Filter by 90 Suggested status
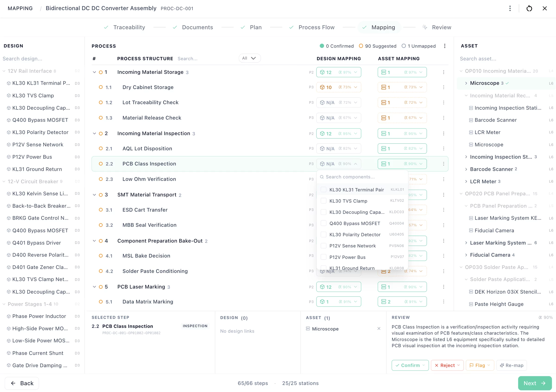Image resolution: width=556 pixels, height=392 pixels. (x=378, y=46)
